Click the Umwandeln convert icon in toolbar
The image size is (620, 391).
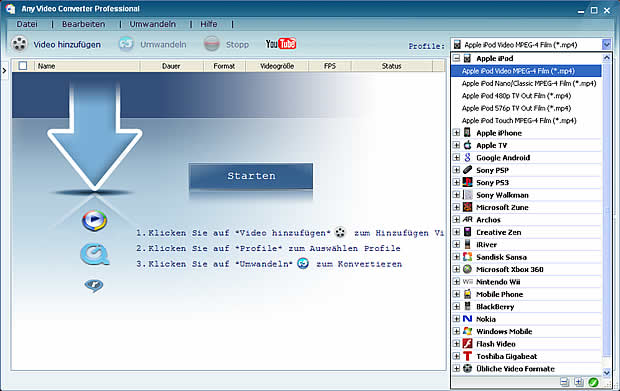(x=126, y=44)
